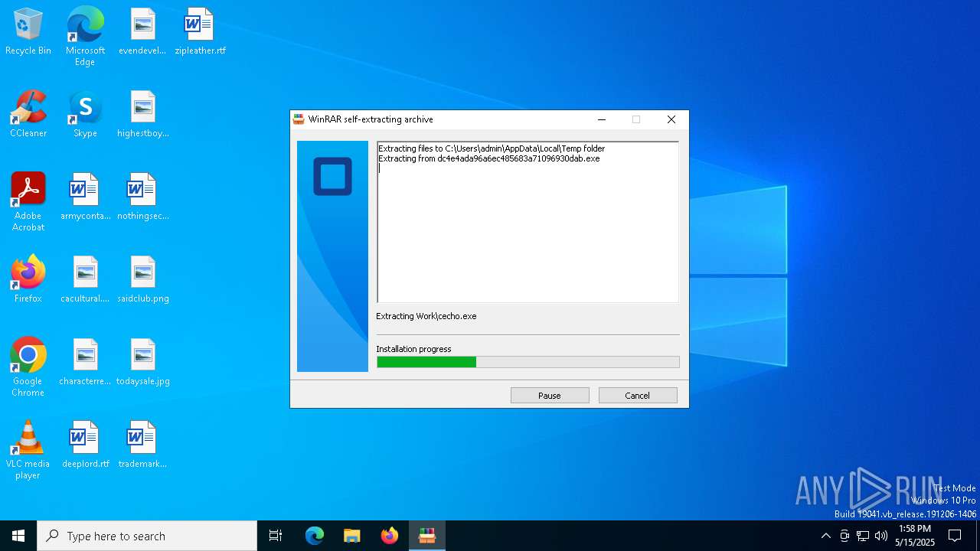
Task: Open the Recycle Bin desktop icon
Action: (x=28, y=32)
